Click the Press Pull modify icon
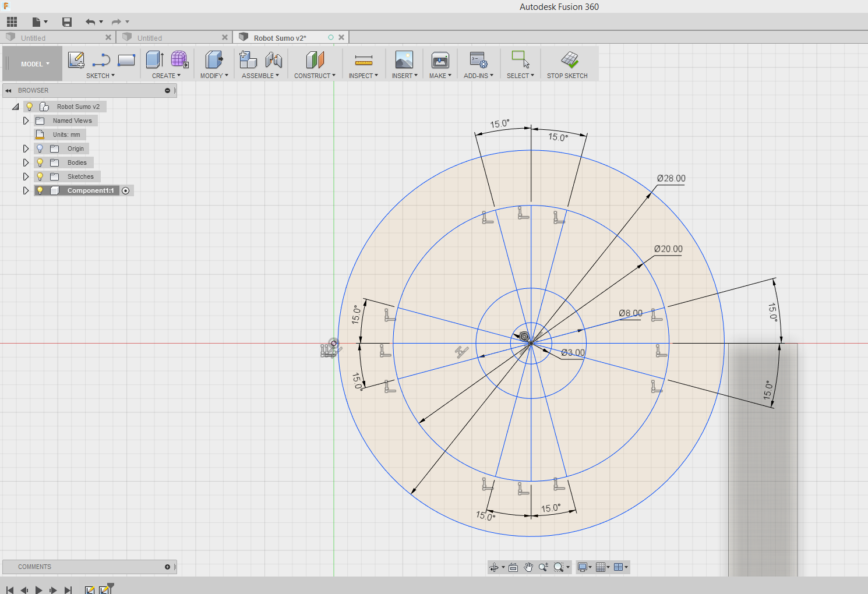The image size is (868, 594). pyautogui.click(x=214, y=59)
